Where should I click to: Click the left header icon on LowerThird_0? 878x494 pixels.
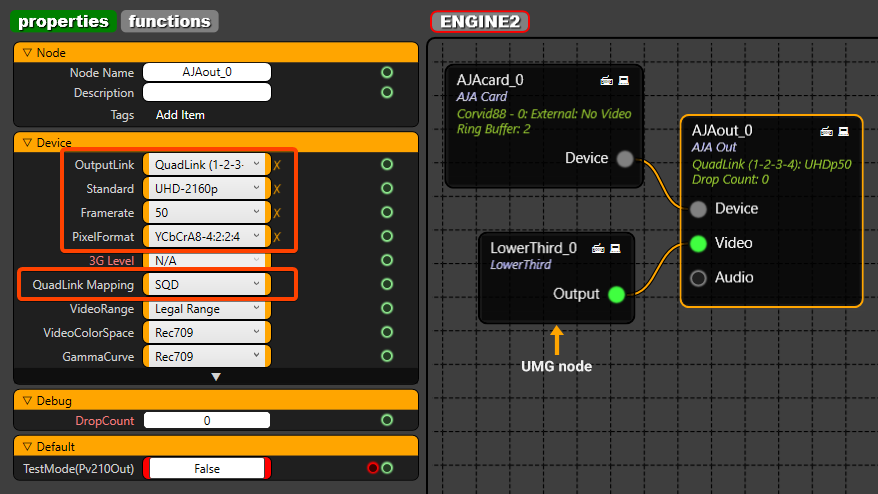(x=598, y=248)
